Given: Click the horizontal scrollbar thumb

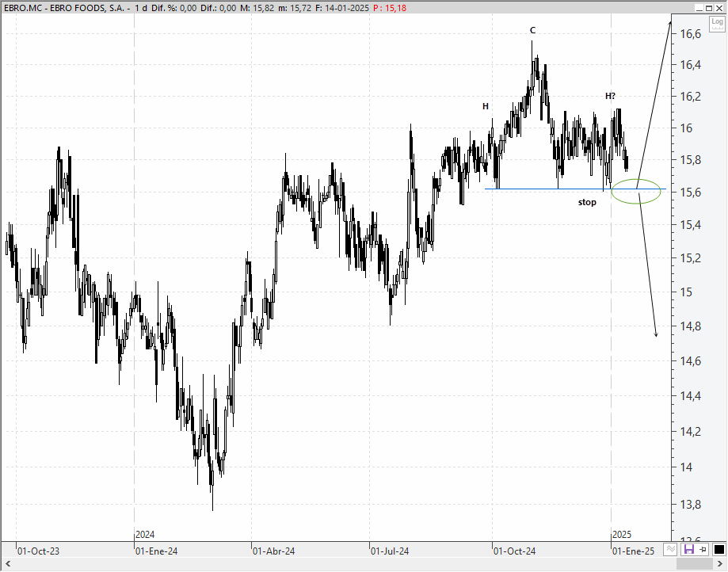Looking at the screenshot, I should (x=695, y=564).
